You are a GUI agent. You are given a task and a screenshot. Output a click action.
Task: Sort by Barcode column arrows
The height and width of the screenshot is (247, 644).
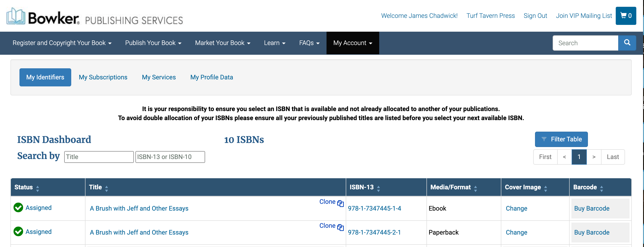tap(601, 188)
